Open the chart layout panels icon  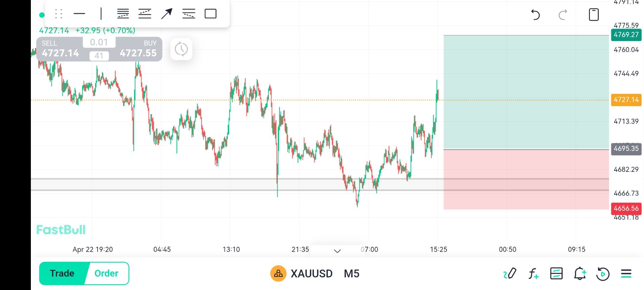[556, 274]
